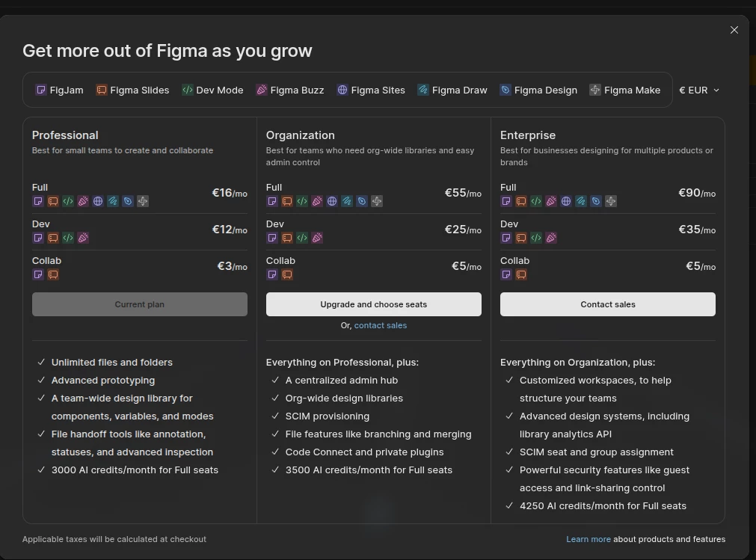
Task: Click Figma Make icon in Enterprise Full row
Action: point(611,201)
